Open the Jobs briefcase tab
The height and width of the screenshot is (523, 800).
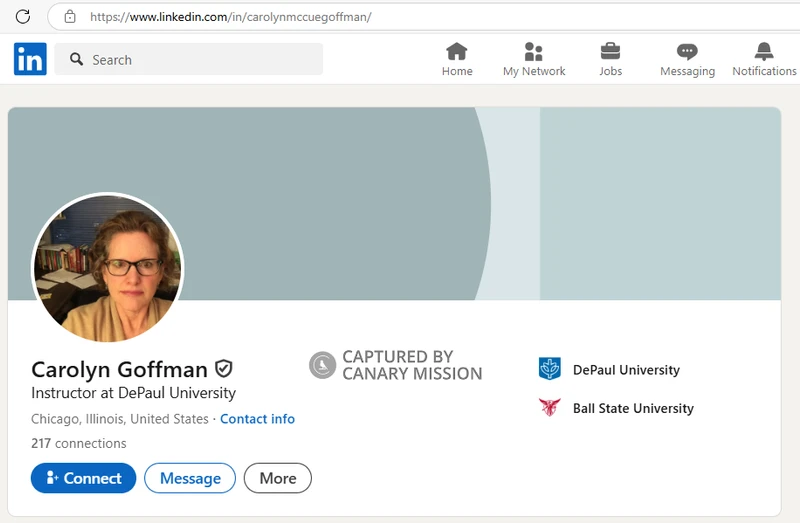610,60
